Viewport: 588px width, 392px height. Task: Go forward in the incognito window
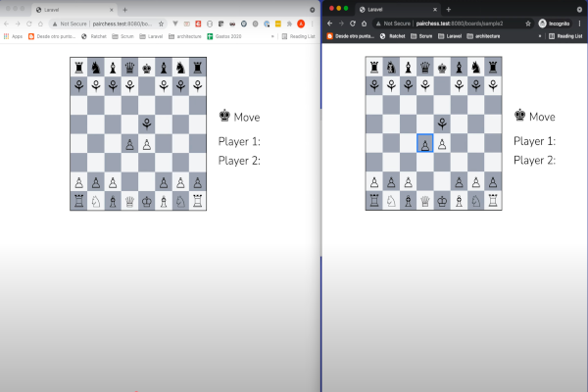click(341, 24)
